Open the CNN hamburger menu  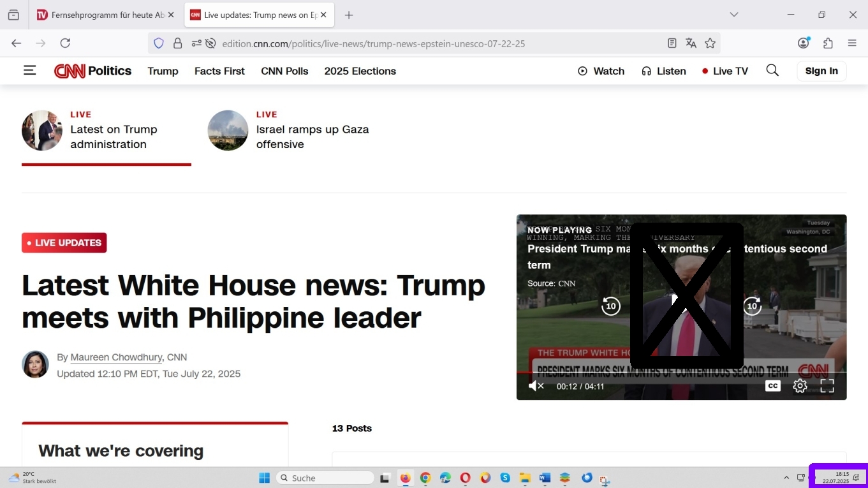[x=30, y=71]
